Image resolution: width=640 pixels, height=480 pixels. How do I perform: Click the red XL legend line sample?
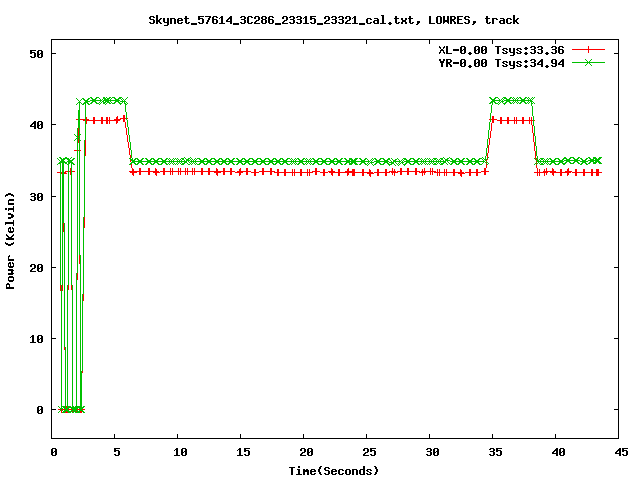click(588, 50)
